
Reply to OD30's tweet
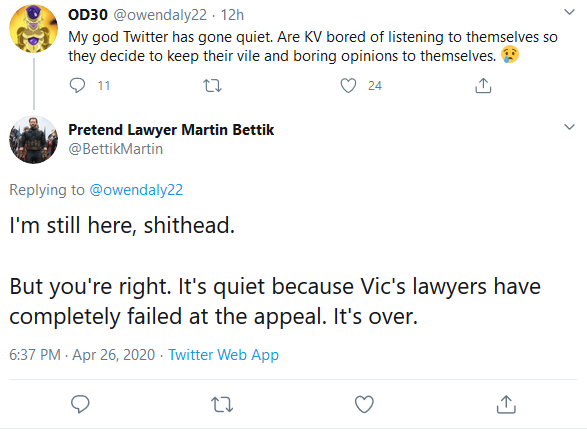[77, 86]
